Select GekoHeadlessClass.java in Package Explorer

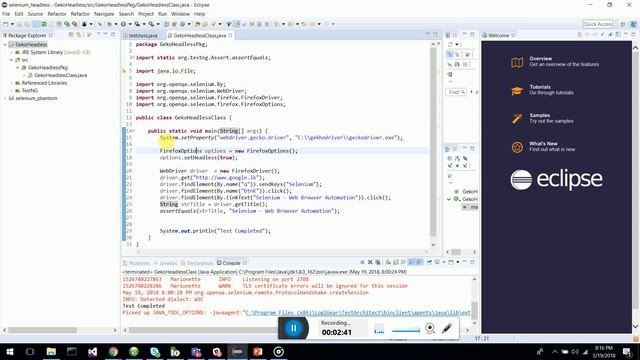point(60,76)
